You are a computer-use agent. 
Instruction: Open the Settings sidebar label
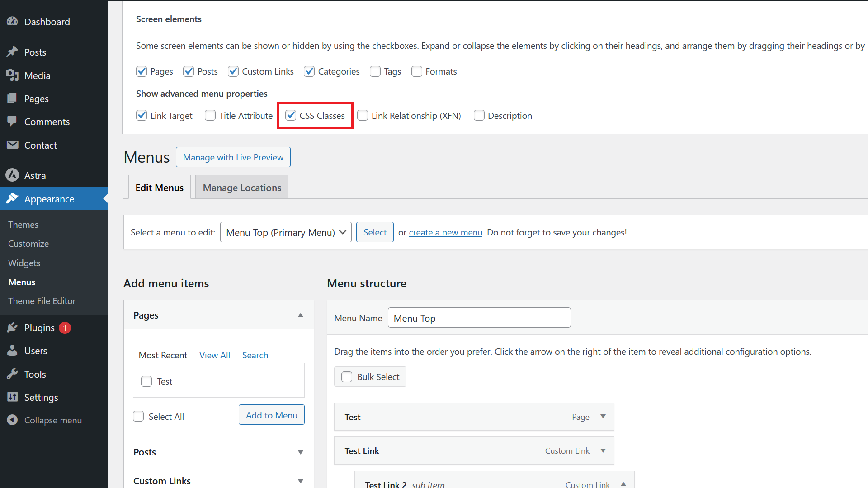[x=41, y=397]
